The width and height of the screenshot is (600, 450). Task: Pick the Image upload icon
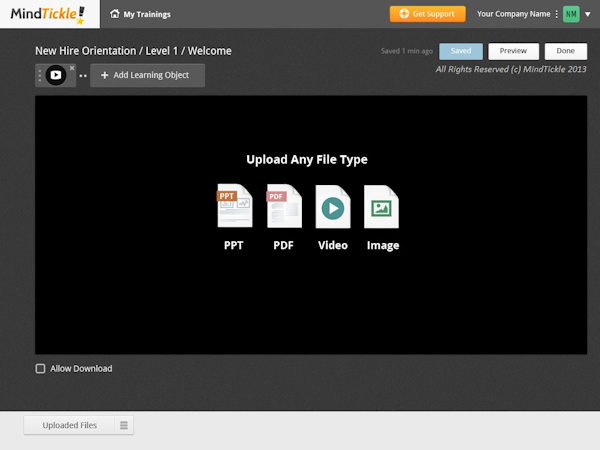pyautogui.click(x=381, y=207)
